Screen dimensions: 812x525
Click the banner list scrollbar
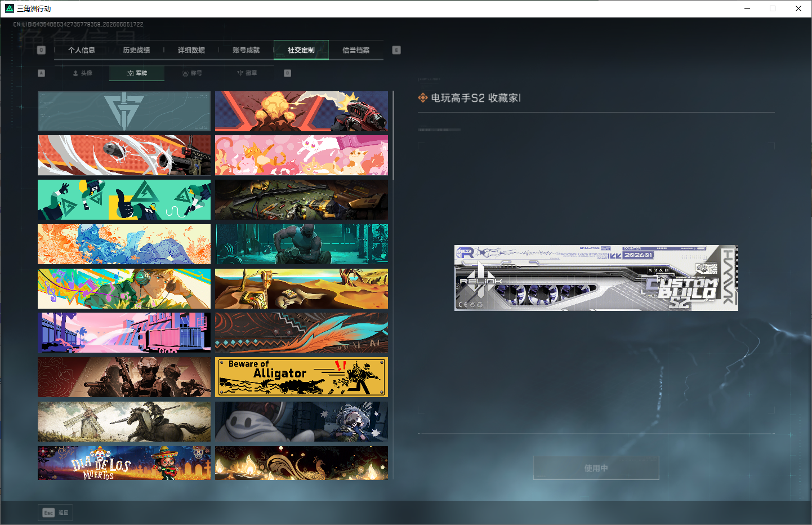393,136
